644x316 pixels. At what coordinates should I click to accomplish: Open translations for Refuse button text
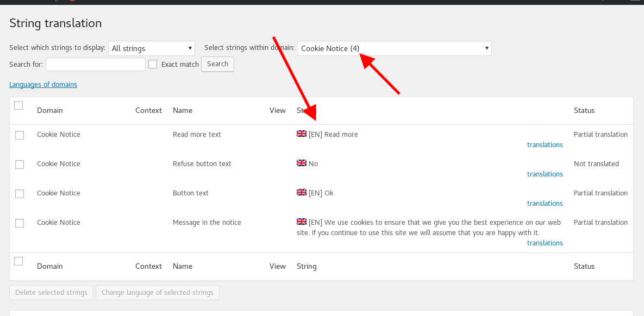[x=545, y=174]
